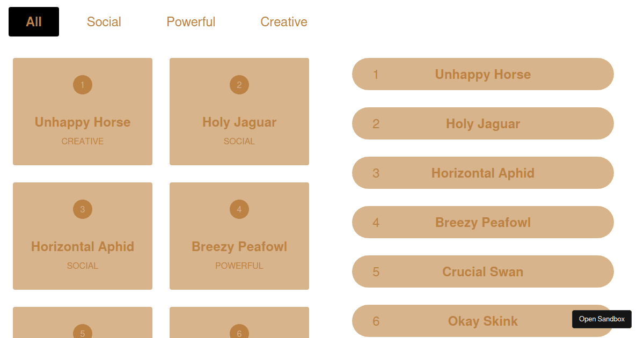Select the All filter tab

[x=34, y=22]
